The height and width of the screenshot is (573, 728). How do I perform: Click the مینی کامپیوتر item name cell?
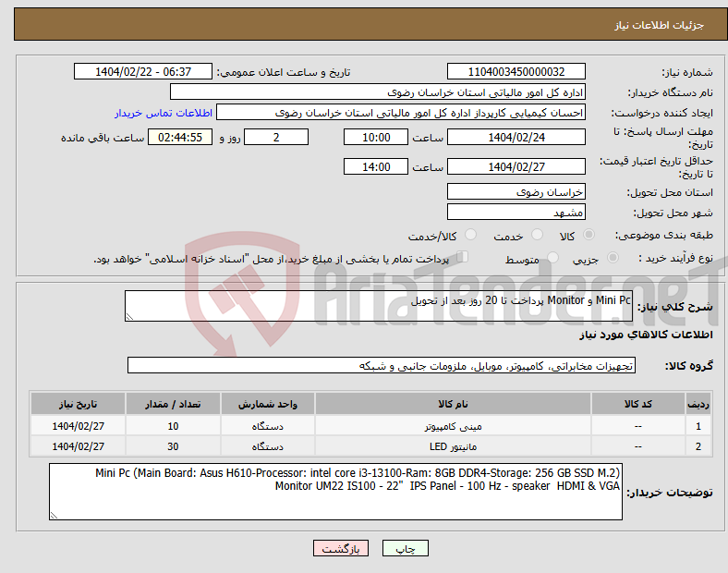[453, 426]
